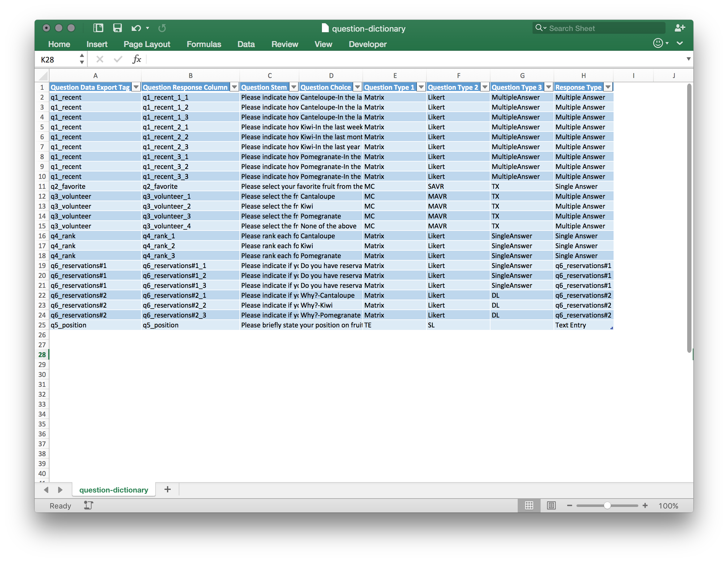Click the Save icon in toolbar
Image resolution: width=728 pixels, height=562 pixels.
tap(117, 28)
